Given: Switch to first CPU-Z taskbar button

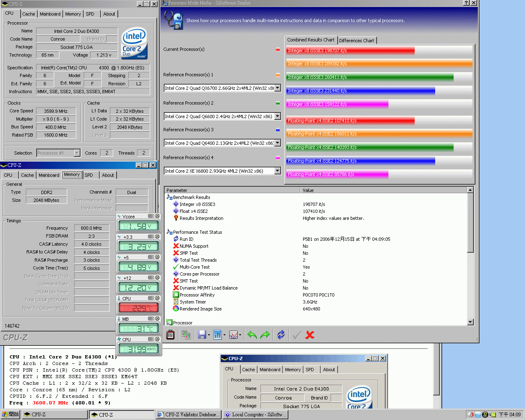Looking at the screenshot, I should pyautogui.click(x=55, y=415).
